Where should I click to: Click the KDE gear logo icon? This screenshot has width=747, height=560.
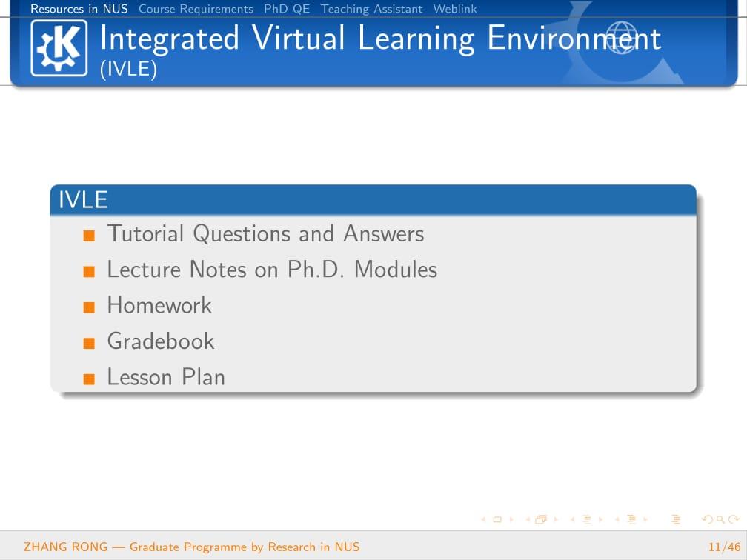tap(59, 48)
